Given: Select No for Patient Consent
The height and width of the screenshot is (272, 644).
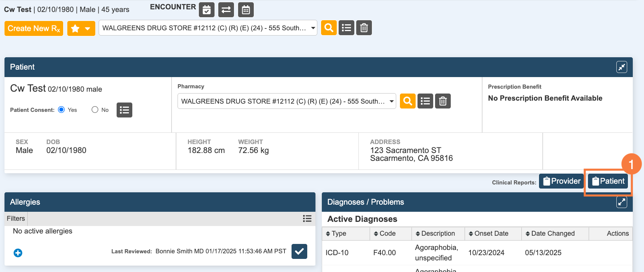Looking at the screenshot, I should pyautogui.click(x=95, y=110).
